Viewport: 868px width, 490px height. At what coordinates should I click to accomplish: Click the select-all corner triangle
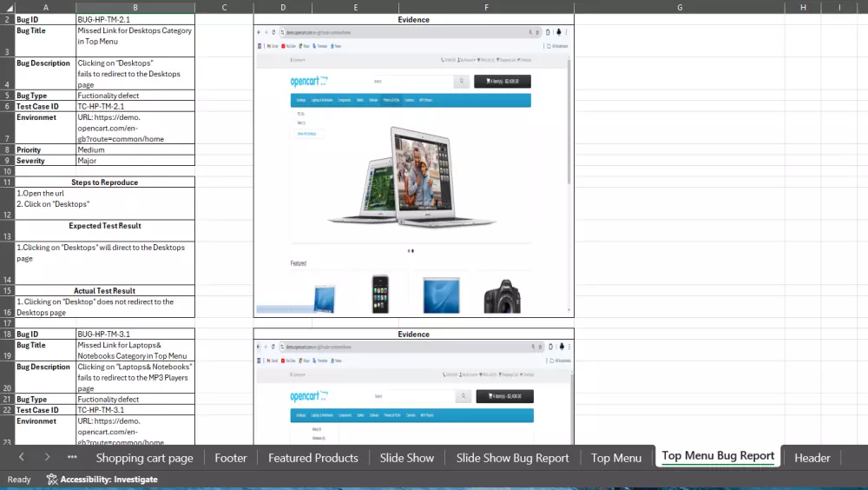(x=9, y=8)
